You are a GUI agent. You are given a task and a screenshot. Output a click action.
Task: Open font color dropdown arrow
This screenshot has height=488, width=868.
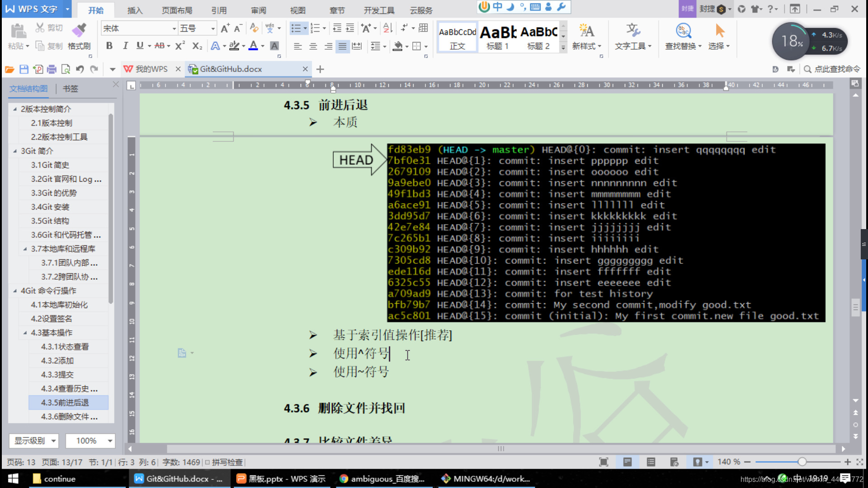[x=263, y=46]
